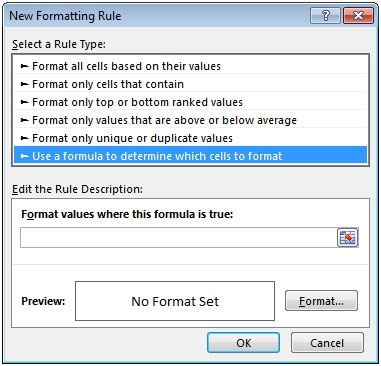Click the 'Select a Rule Type:' label
The width and height of the screenshot is (381, 366).
pyautogui.click(x=59, y=44)
